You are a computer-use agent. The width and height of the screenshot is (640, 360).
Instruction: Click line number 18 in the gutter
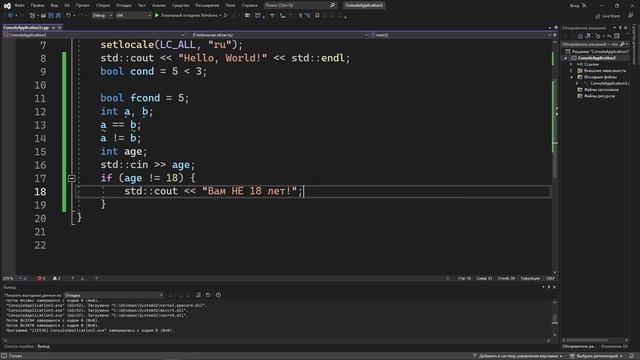click(x=40, y=191)
